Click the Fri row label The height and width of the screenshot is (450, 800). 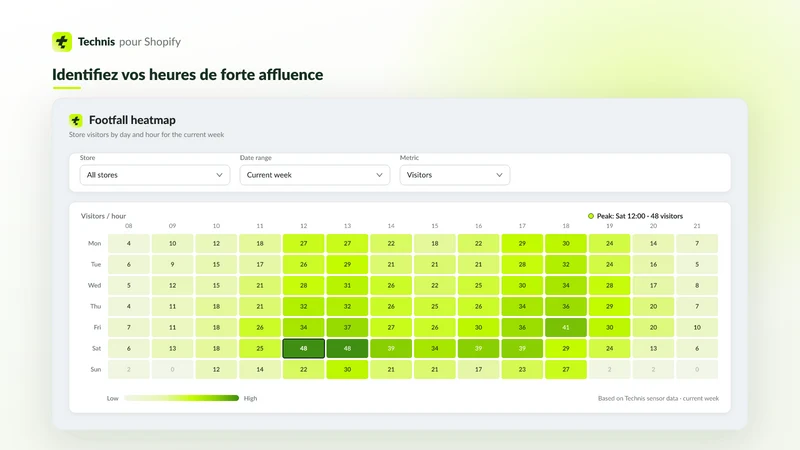97,327
